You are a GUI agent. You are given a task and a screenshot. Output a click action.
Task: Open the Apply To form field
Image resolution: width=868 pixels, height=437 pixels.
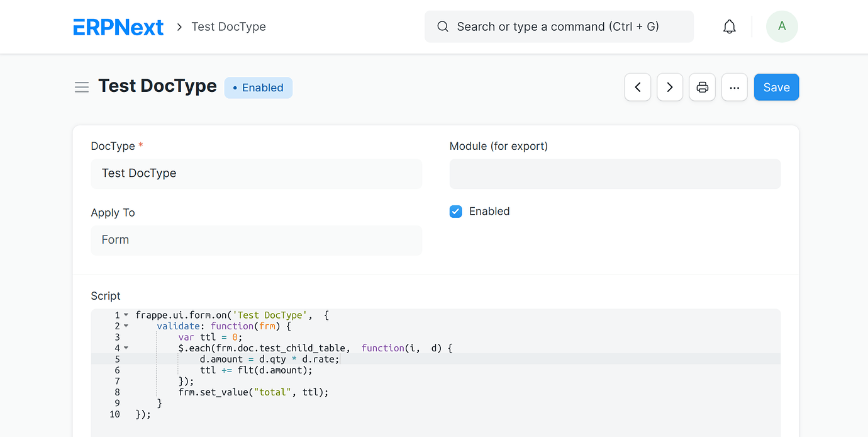point(256,240)
